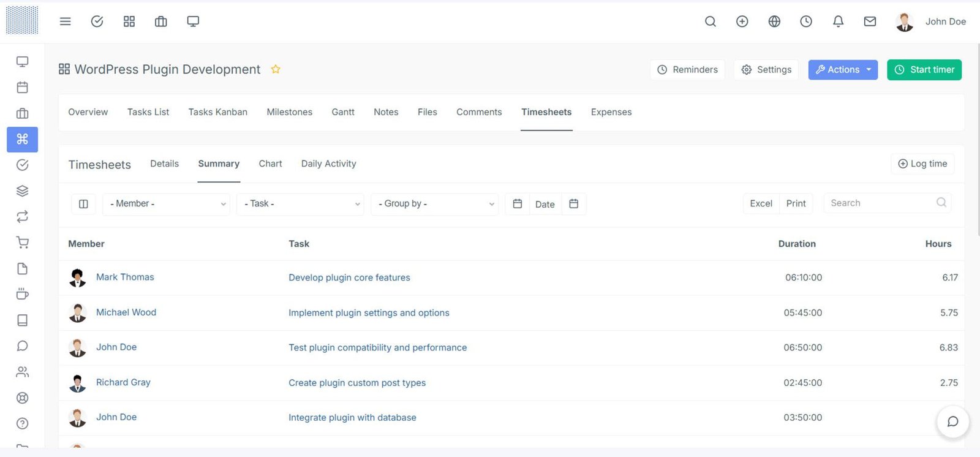This screenshot has width=980, height=457.
Task: Star the WordPress Plugin Development project
Action: point(276,69)
